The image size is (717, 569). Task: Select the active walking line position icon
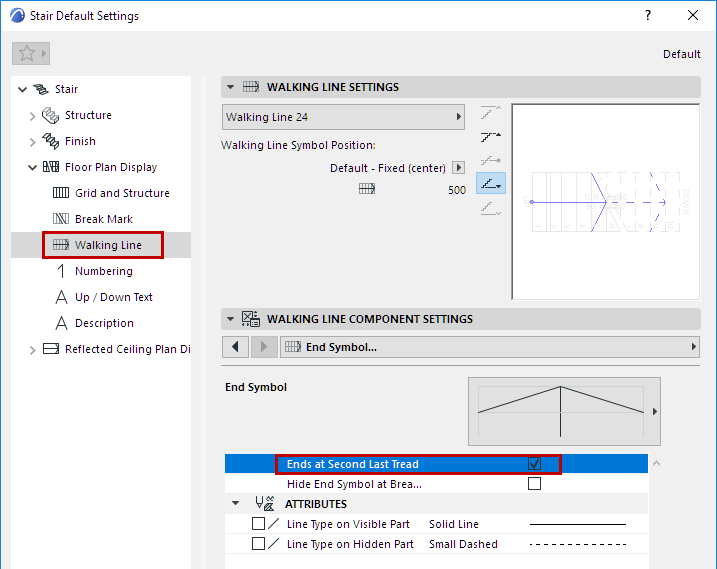click(x=491, y=184)
